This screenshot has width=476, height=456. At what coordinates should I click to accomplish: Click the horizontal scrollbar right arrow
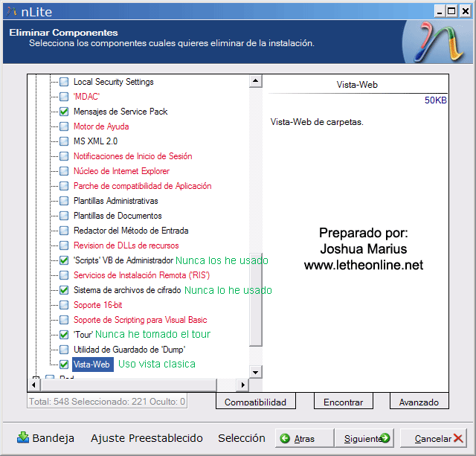click(x=242, y=385)
